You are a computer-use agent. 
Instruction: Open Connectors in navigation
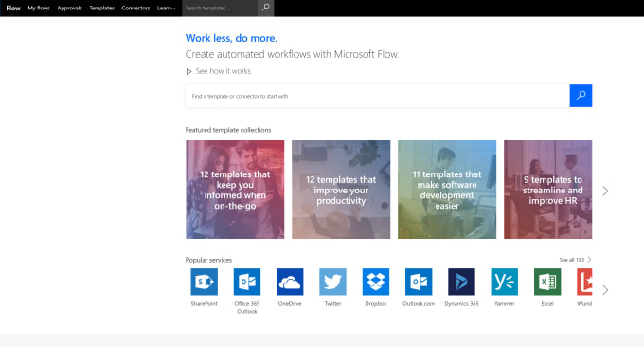click(136, 8)
